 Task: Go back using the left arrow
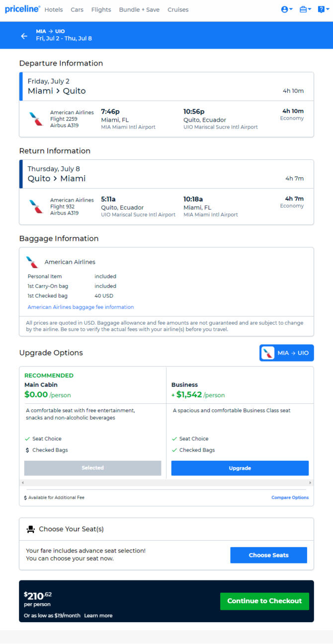coord(24,36)
